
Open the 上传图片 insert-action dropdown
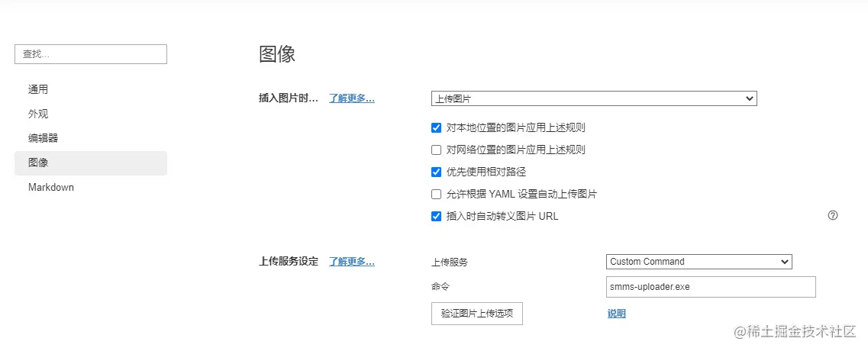pyautogui.click(x=594, y=98)
